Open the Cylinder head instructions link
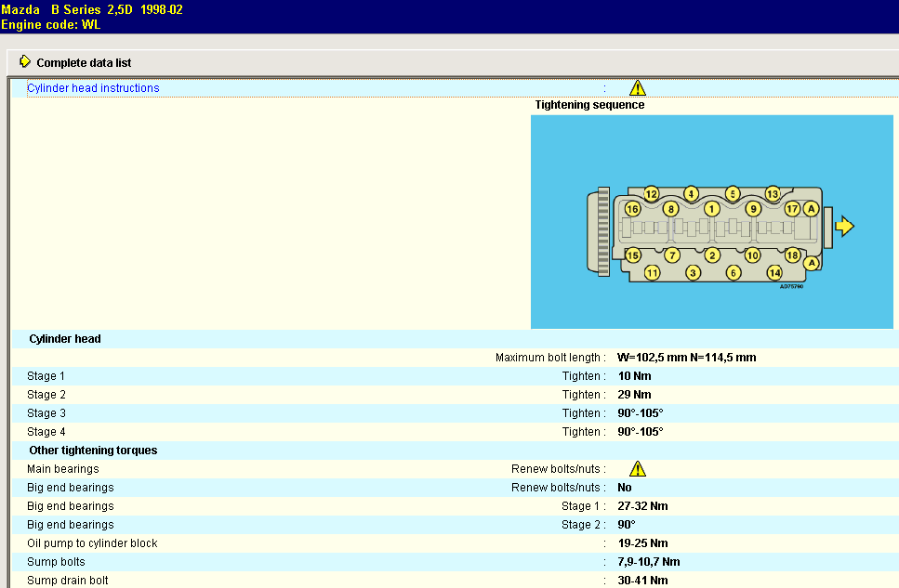Viewport: 899px width, 588px height. (93, 88)
